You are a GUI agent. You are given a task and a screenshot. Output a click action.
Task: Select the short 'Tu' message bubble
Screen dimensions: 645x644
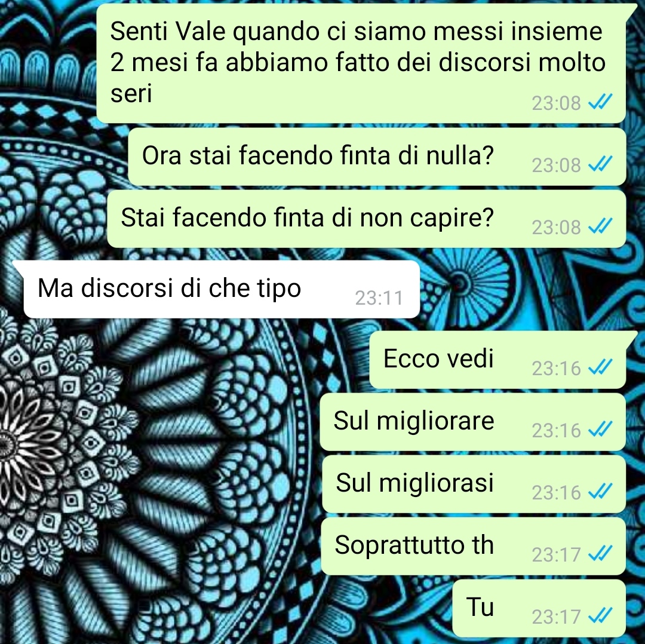click(x=539, y=608)
